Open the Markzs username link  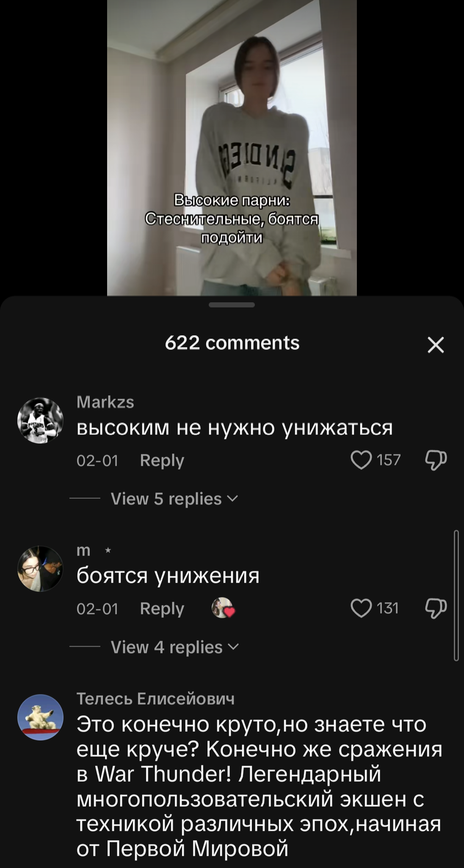click(x=105, y=402)
